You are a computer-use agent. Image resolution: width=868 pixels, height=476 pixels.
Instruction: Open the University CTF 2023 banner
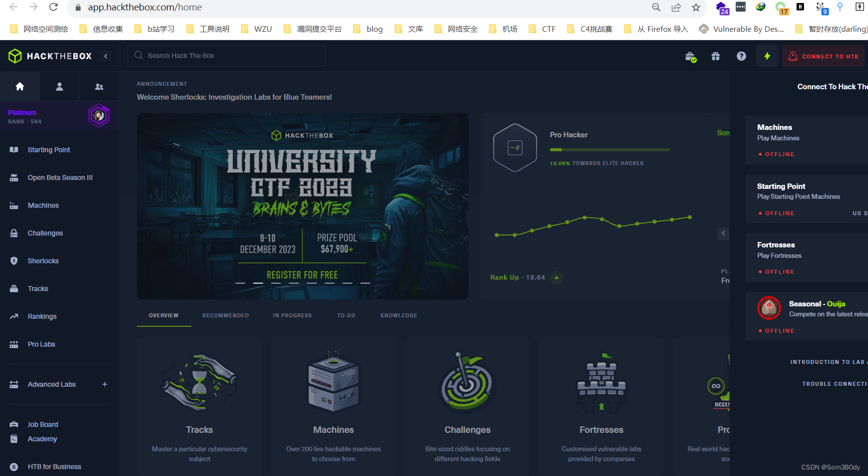(x=303, y=206)
